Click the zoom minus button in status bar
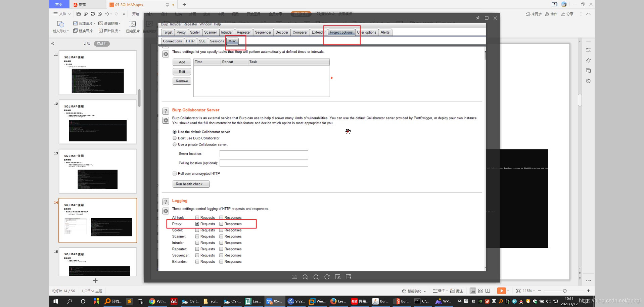 (540, 291)
